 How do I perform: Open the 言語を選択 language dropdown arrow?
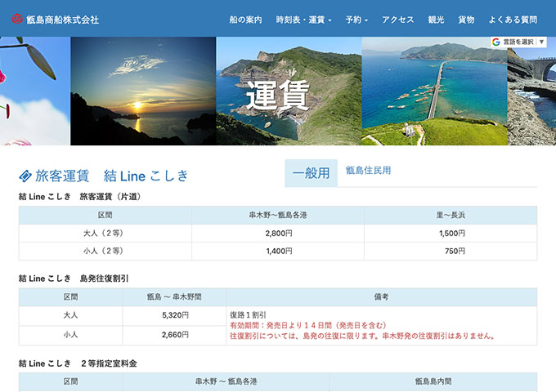[x=541, y=42]
